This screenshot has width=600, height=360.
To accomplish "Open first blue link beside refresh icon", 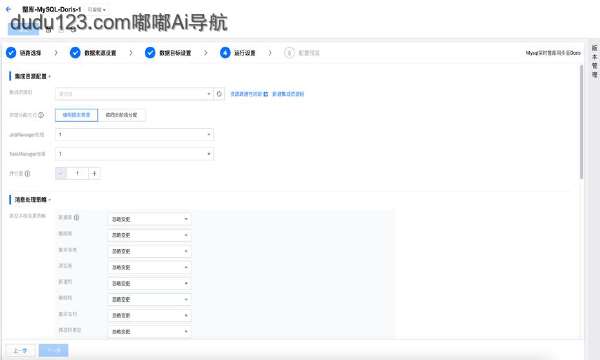I will point(249,94).
